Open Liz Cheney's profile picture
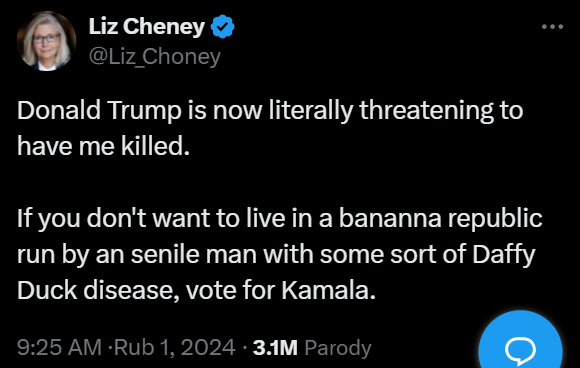Screen dimensions: 580x368 (x=46, y=41)
